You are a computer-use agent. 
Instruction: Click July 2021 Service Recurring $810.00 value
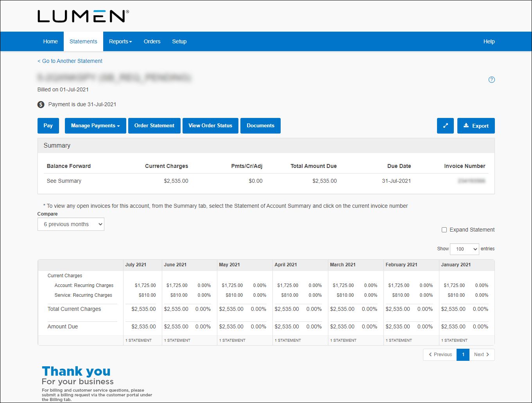(147, 295)
